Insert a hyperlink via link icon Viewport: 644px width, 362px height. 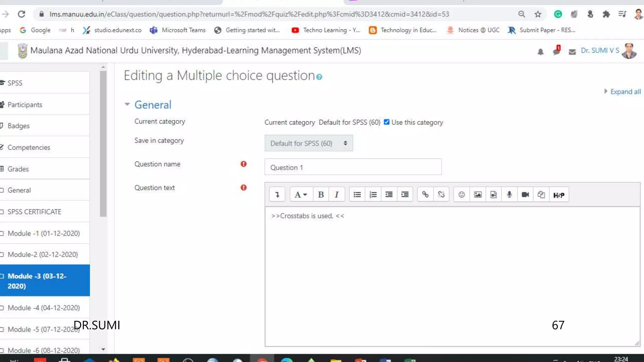click(425, 195)
